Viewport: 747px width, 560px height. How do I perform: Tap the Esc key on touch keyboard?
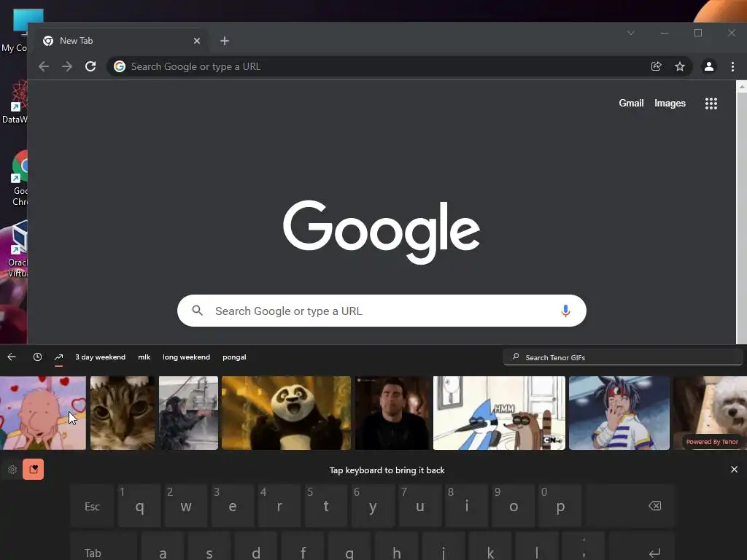click(93, 506)
